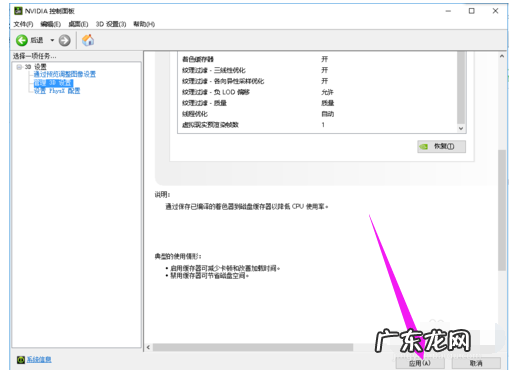This screenshot has width=509, height=370.
Task: Select the 线程优化 setting row
Action: click(x=317, y=114)
